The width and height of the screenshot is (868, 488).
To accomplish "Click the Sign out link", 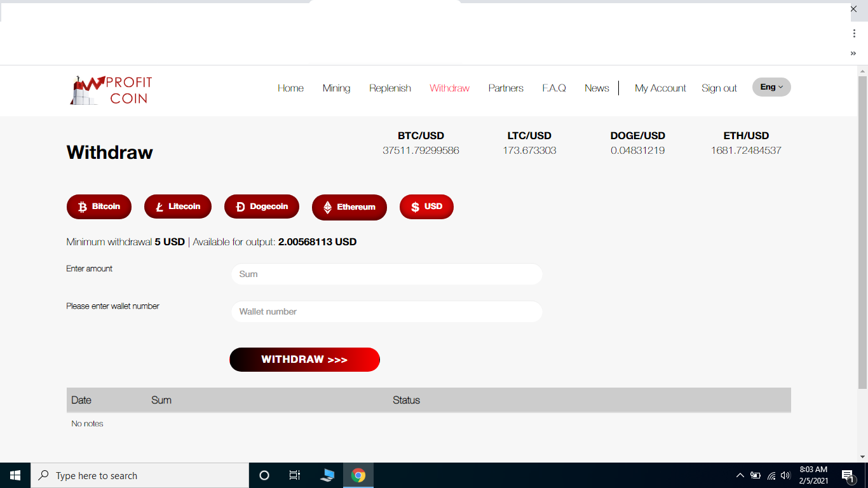I will [719, 88].
